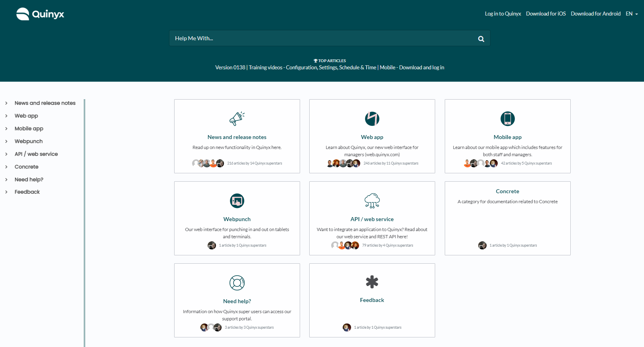The height and width of the screenshot is (347, 644).
Task: Open the Version 0138 top article
Action: (230, 67)
